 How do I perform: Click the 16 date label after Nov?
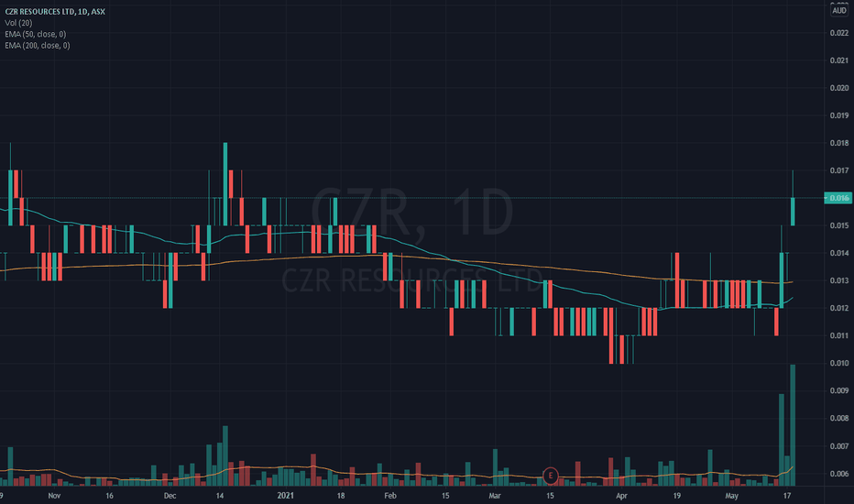[109, 496]
